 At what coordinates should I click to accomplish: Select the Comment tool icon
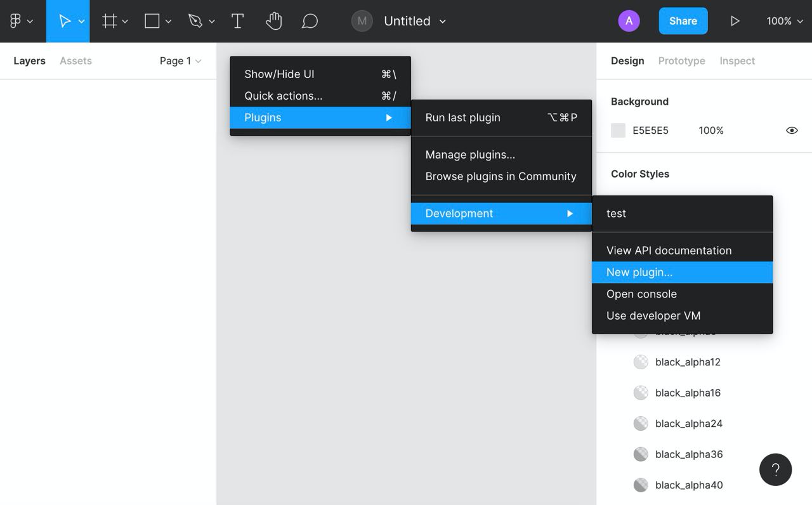(x=310, y=21)
